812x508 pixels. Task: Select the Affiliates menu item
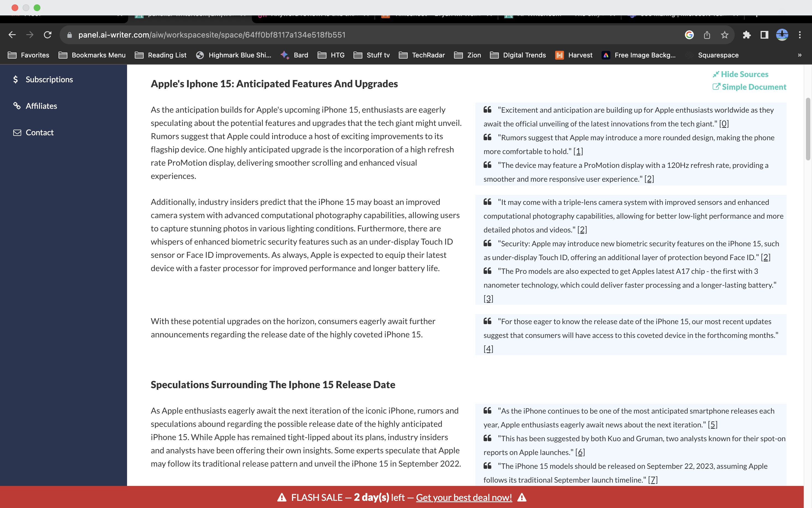click(41, 105)
